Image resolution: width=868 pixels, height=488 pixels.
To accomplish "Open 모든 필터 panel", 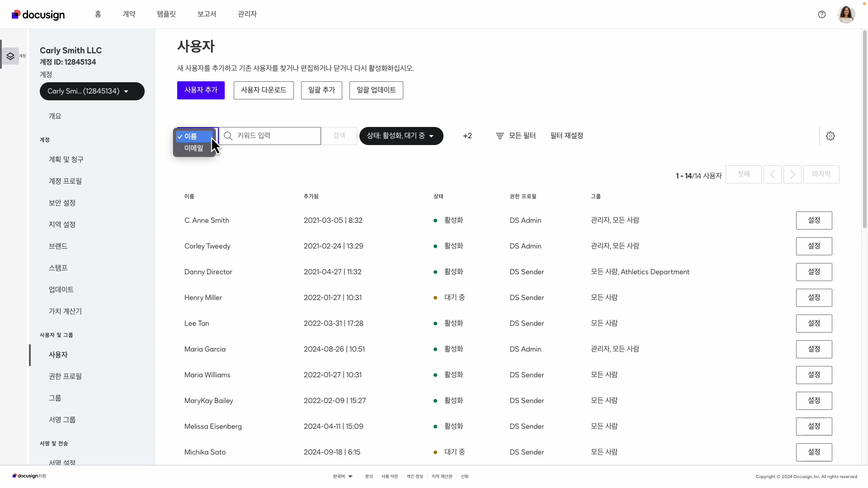I will pyautogui.click(x=516, y=136).
